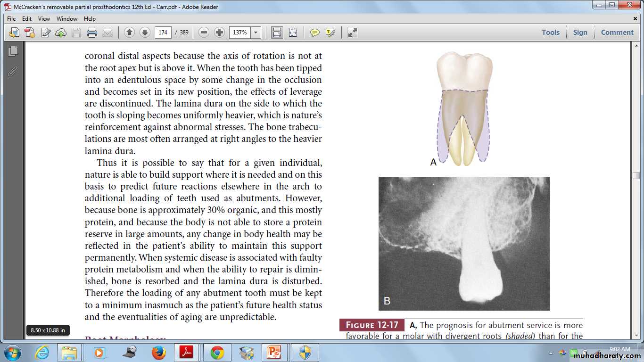Select the highlight text tool
This screenshot has width=644, height=362.
(x=330, y=33)
